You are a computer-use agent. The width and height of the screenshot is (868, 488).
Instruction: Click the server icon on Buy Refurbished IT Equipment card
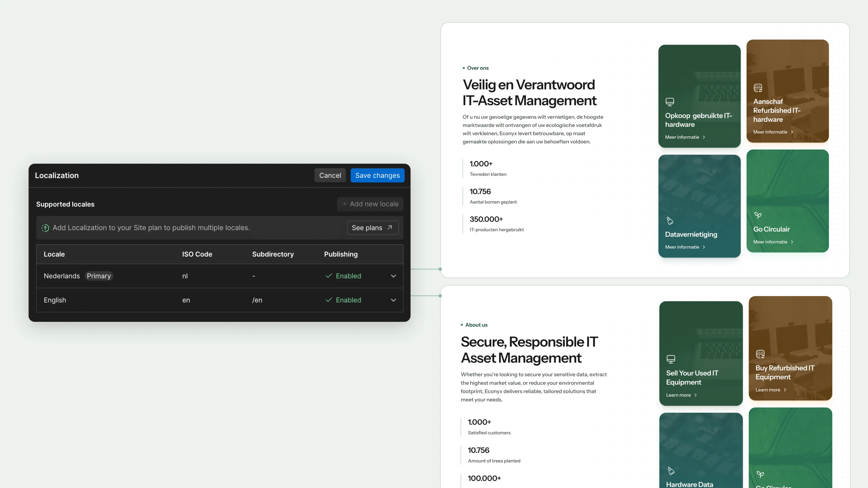(x=760, y=354)
